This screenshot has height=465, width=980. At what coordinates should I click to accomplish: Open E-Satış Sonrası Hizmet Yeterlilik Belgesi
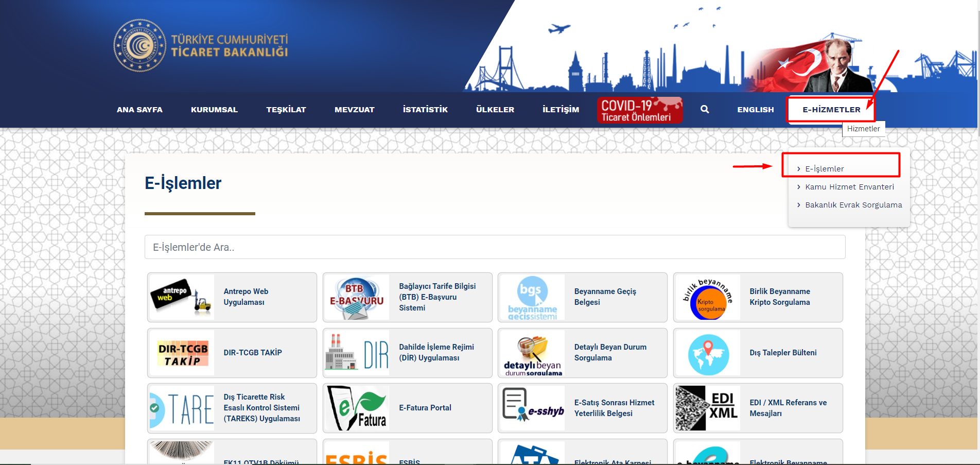click(614, 408)
